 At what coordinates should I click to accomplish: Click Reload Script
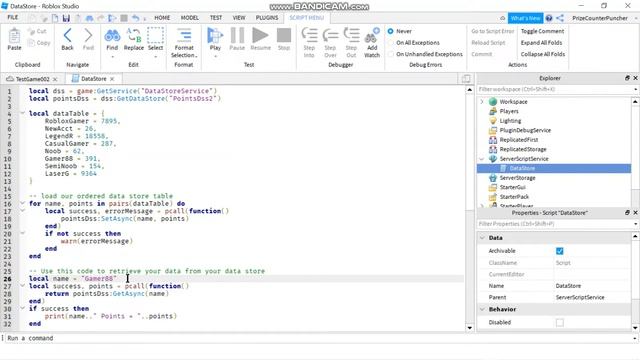click(488, 43)
